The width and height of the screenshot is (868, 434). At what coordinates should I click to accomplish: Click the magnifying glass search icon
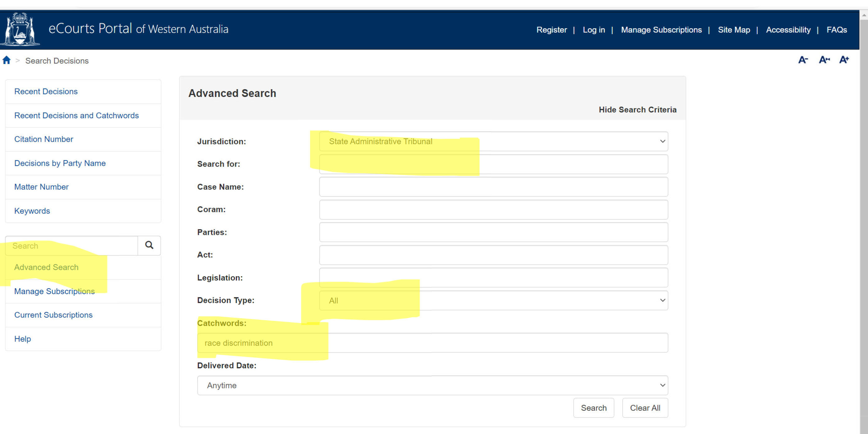pos(149,245)
